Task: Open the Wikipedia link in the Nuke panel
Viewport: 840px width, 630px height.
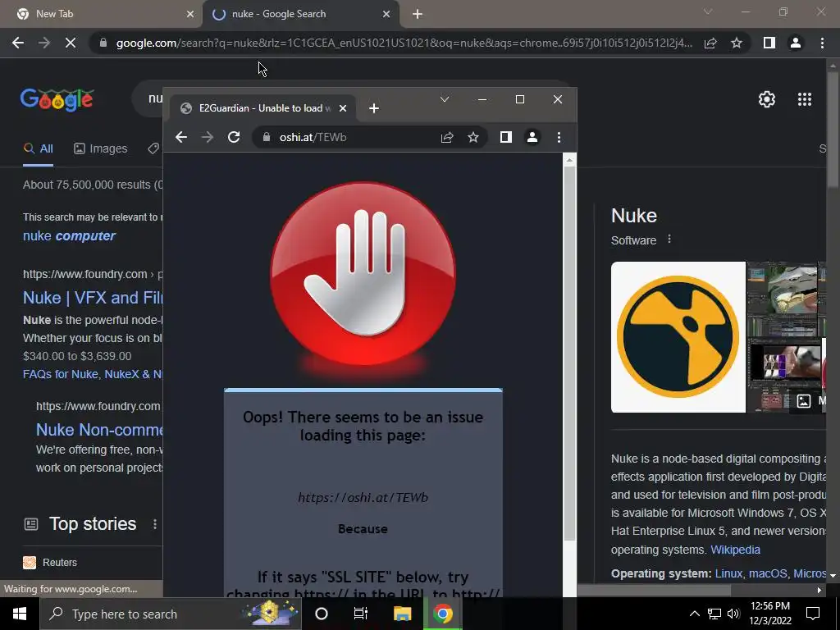Action: (735, 550)
